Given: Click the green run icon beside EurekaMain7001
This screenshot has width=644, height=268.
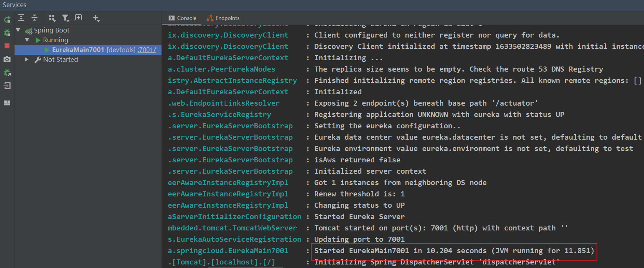Looking at the screenshot, I should [47, 50].
